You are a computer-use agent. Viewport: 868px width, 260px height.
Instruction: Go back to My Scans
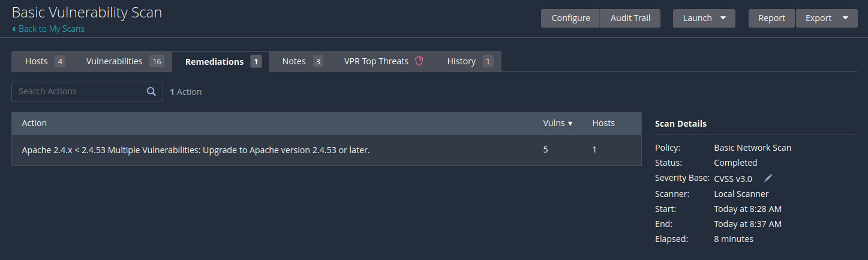51,29
